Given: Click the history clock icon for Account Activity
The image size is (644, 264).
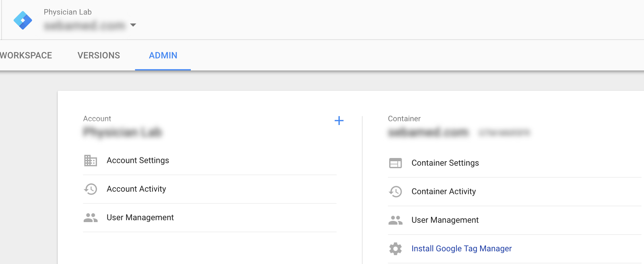Looking at the screenshot, I should pos(91,189).
